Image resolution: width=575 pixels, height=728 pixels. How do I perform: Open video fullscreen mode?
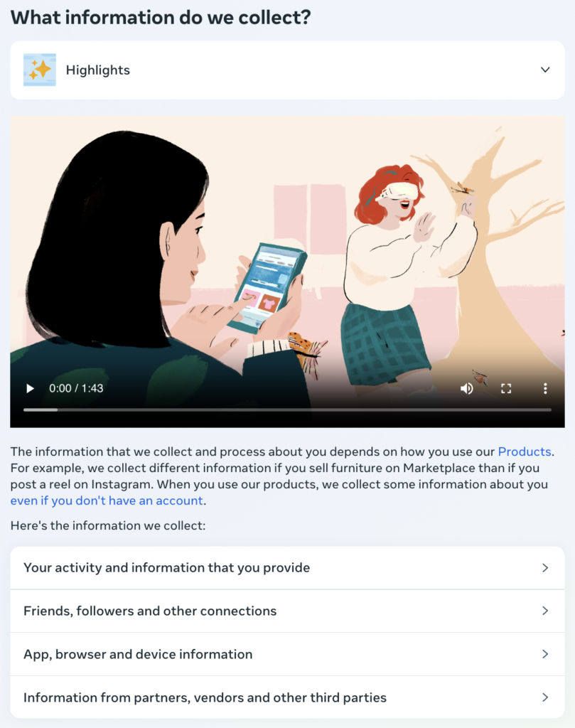point(506,388)
